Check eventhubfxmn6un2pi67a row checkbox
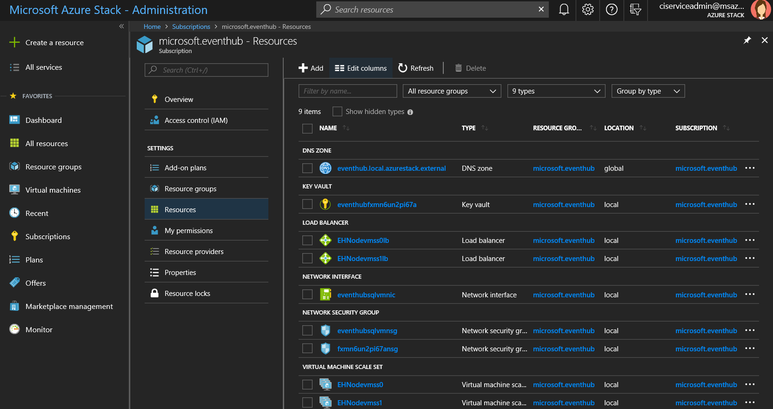Viewport: 773px width, 409px height. click(x=307, y=204)
